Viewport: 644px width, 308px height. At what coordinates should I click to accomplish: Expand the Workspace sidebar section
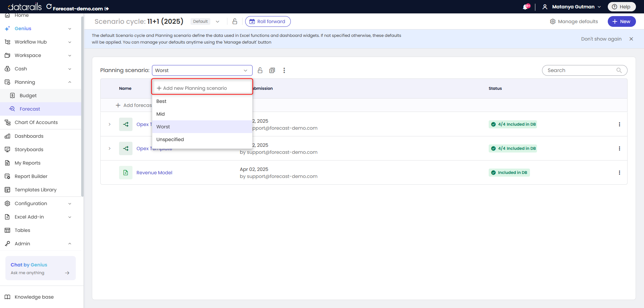point(70,56)
